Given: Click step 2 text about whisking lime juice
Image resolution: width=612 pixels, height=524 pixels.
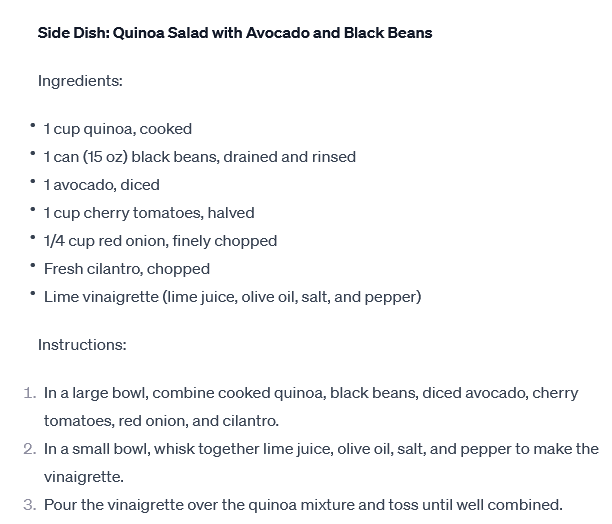Looking at the screenshot, I should pos(321,449).
